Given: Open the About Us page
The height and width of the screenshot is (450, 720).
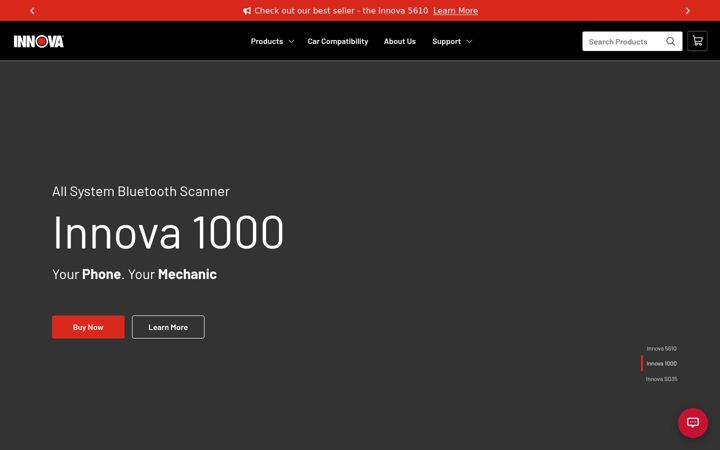Looking at the screenshot, I should coord(399,41).
